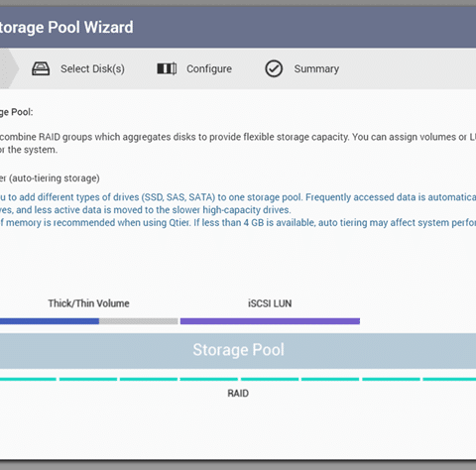Click the iSCSI LUN label
This screenshot has height=470, width=476.
point(270,303)
